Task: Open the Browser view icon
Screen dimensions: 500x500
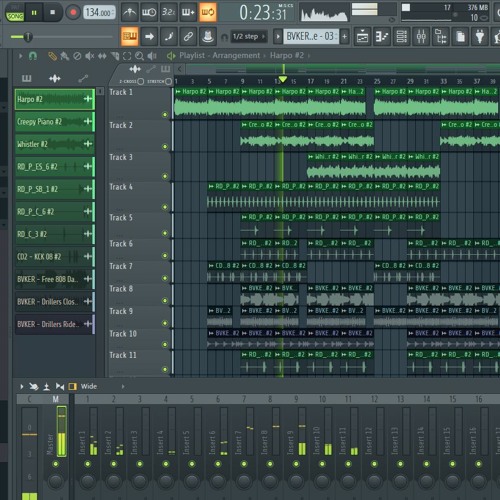Action: click(x=441, y=36)
